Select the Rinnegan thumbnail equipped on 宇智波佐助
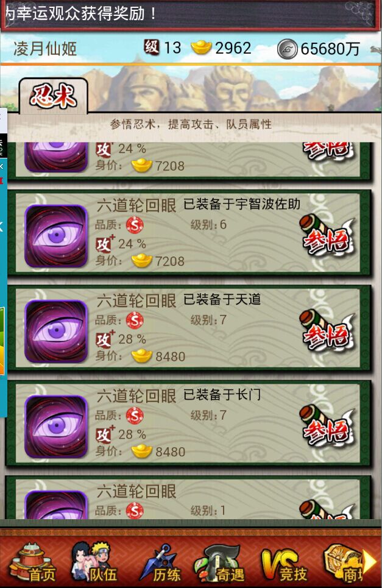 coord(56,236)
